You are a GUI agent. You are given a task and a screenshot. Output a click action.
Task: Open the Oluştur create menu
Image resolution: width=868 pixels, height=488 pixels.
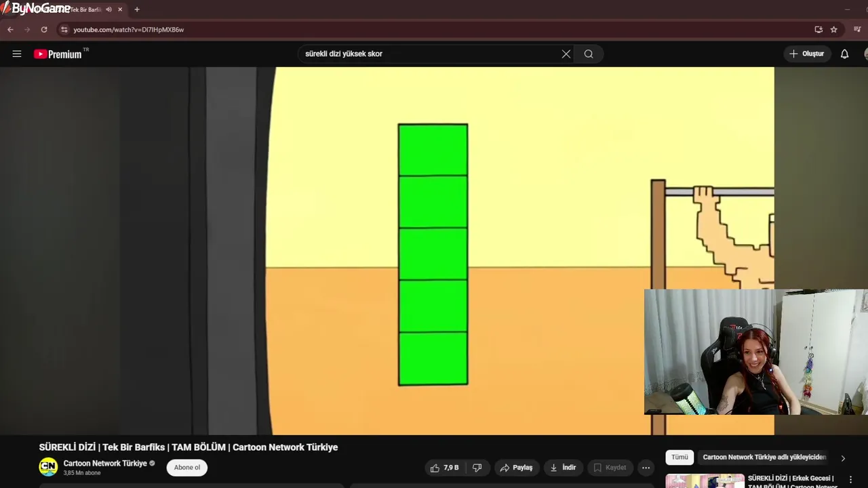point(807,54)
